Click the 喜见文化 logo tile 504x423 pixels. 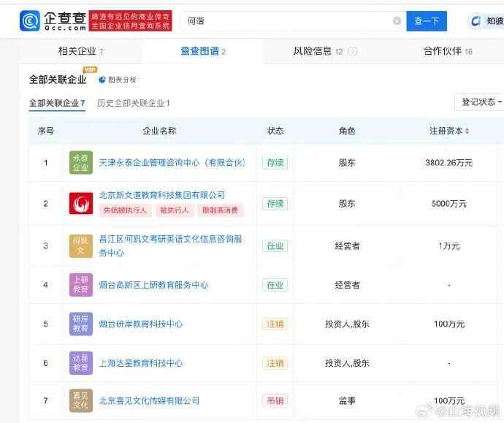[x=80, y=400]
